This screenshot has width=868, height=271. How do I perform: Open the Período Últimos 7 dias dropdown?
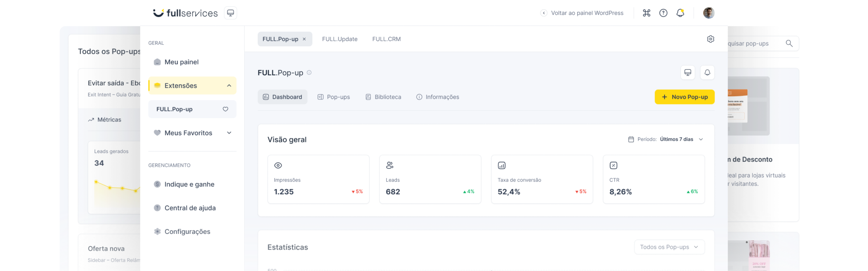pyautogui.click(x=666, y=139)
